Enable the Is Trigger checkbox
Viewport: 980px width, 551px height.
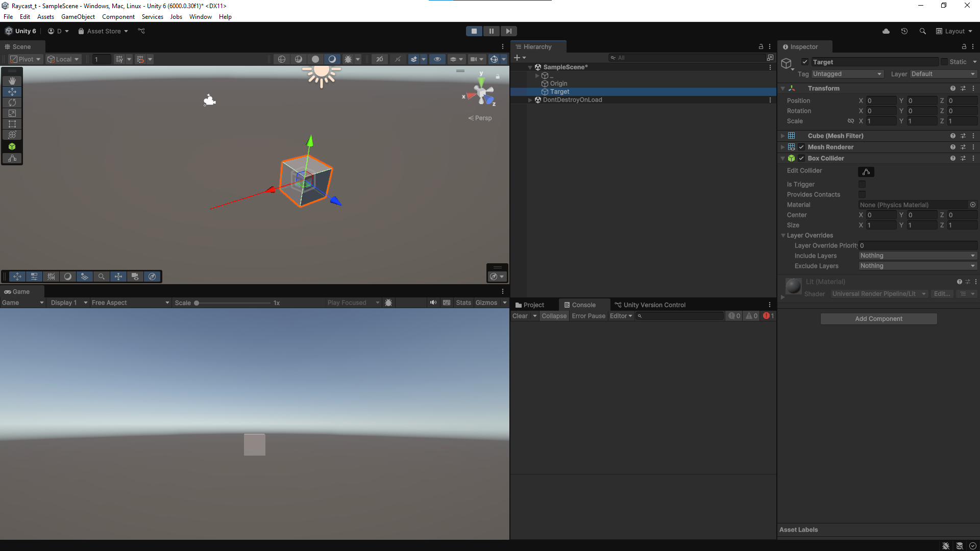pyautogui.click(x=862, y=184)
